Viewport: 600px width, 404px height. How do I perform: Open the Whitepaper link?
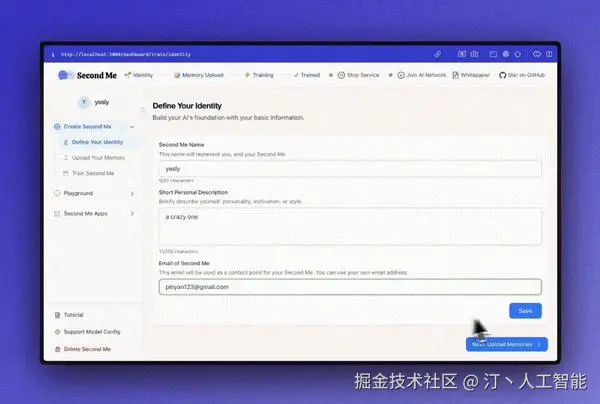471,75
